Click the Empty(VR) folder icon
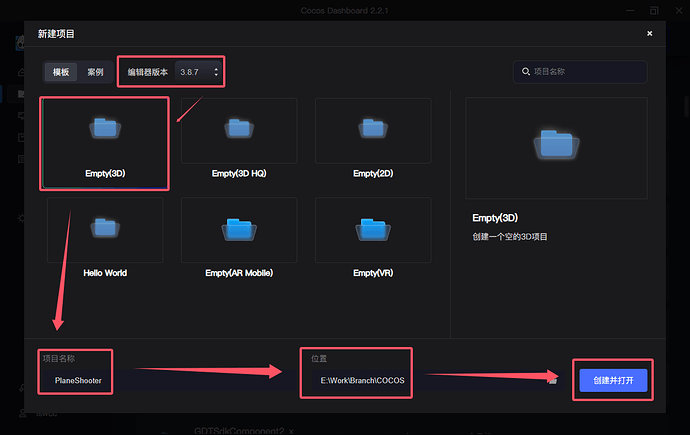 [x=373, y=229]
